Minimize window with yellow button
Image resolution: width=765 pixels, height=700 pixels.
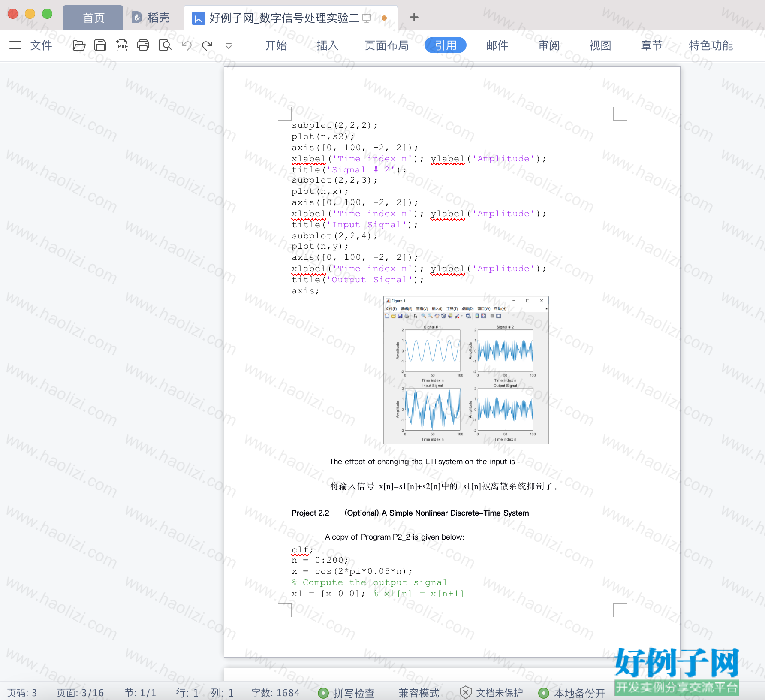(30, 14)
